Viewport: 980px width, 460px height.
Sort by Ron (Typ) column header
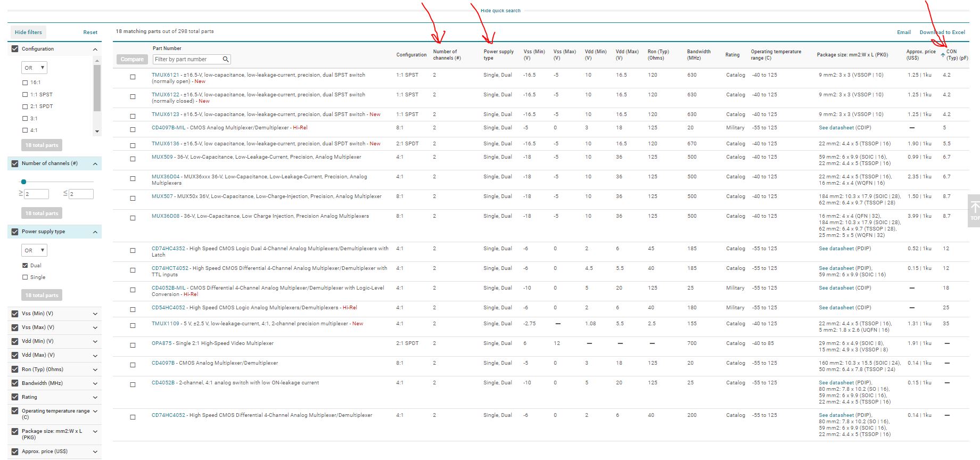point(658,55)
